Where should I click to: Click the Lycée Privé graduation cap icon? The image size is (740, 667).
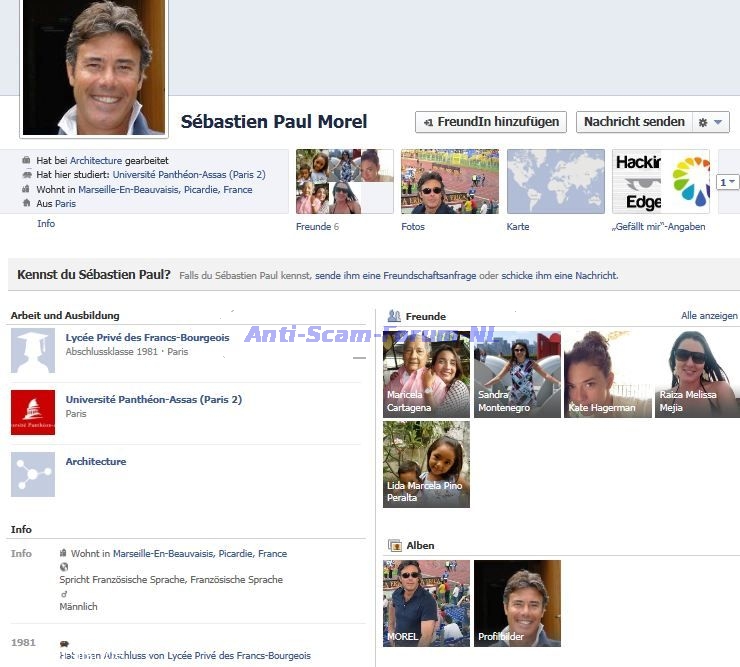tap(33, 351)
